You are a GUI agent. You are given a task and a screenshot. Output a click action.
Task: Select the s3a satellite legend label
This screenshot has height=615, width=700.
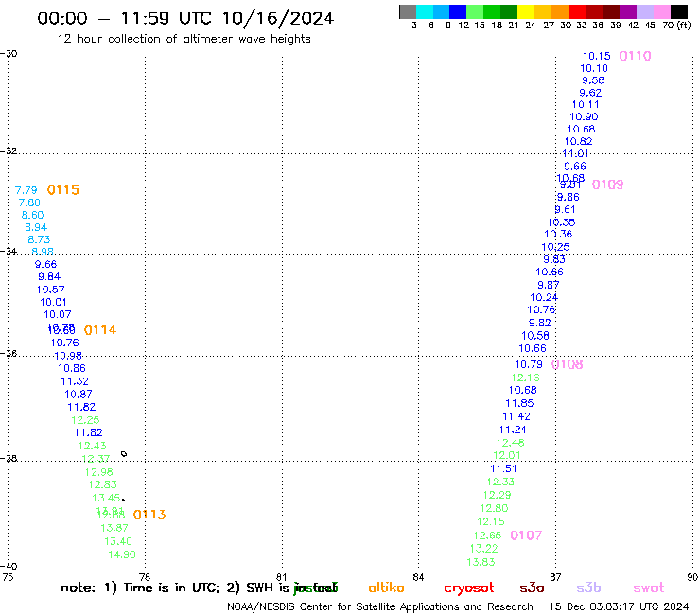tap(532, 588)
